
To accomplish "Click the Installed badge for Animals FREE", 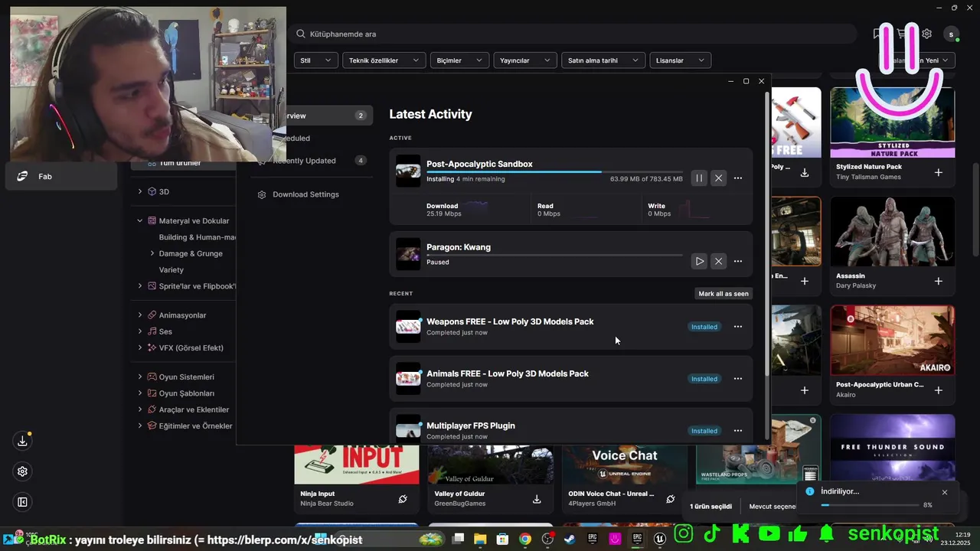I will 704,379.
